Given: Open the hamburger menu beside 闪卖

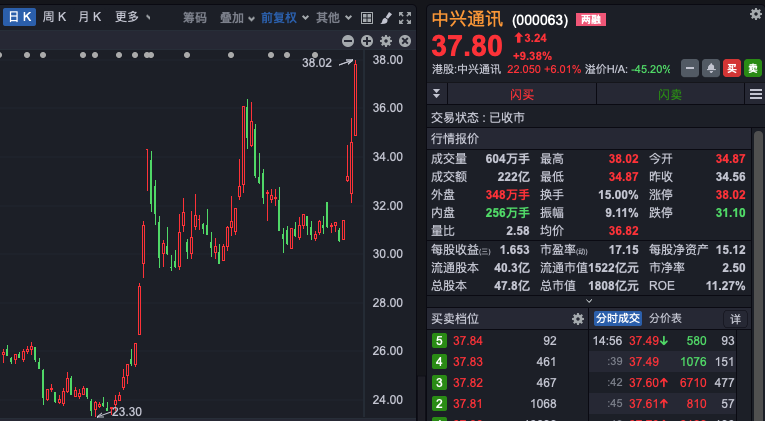Looking at the screenshot, I should click(x=756, y=94).
